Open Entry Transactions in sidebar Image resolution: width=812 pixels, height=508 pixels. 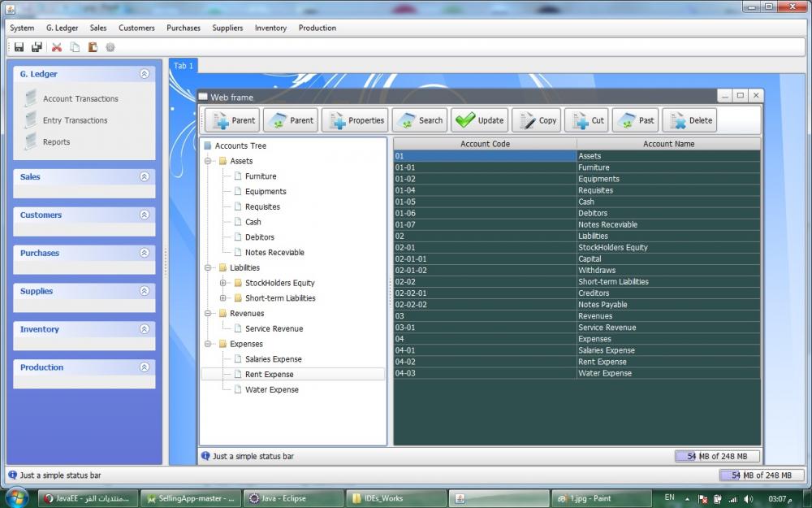75,120
